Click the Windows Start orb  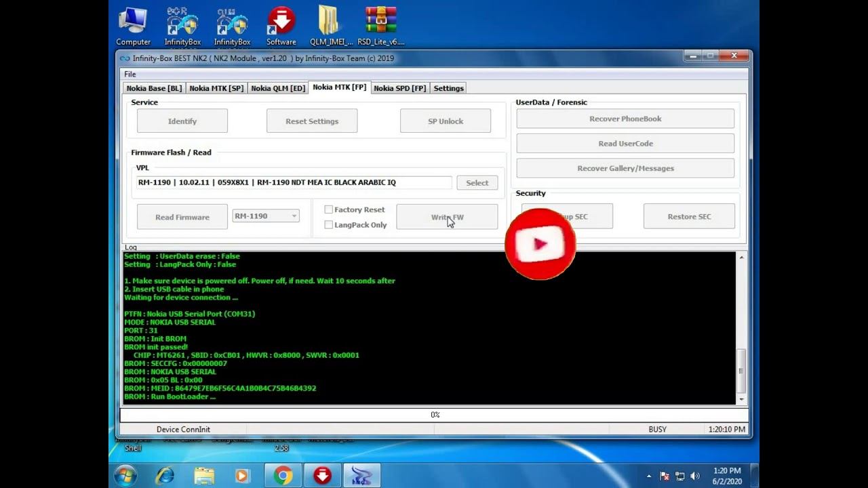[x=126, y=476]
